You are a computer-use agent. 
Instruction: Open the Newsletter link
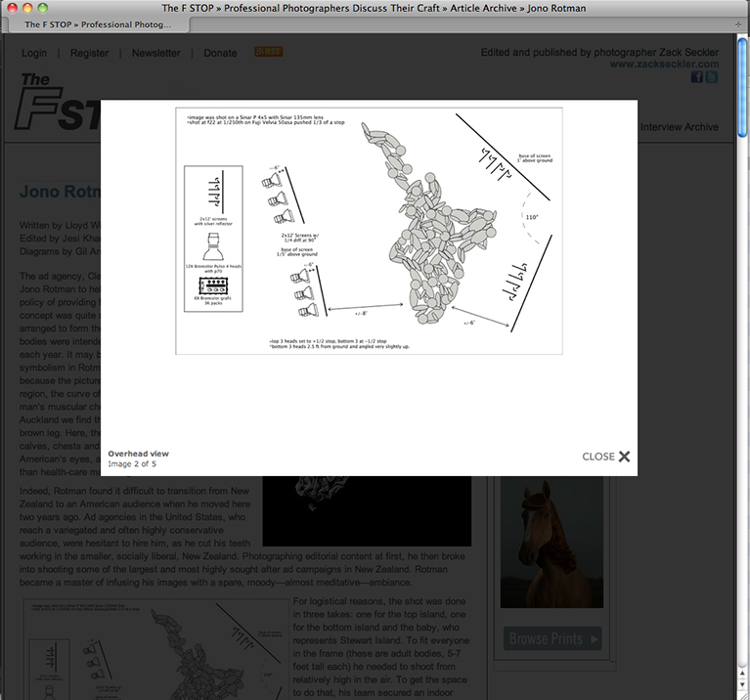click(x=155, y=53)
